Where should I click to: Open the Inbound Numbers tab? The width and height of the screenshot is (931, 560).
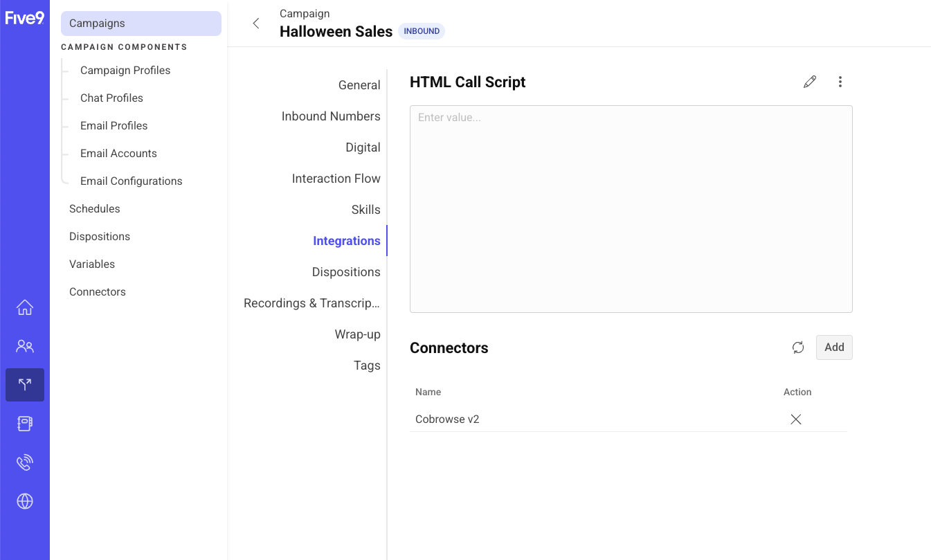331,116
